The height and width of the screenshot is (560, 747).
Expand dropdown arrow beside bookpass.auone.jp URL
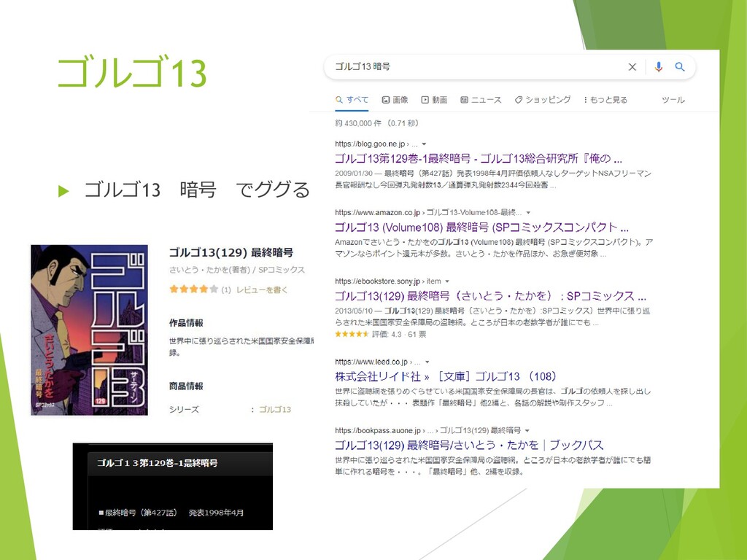click(527, 430)
